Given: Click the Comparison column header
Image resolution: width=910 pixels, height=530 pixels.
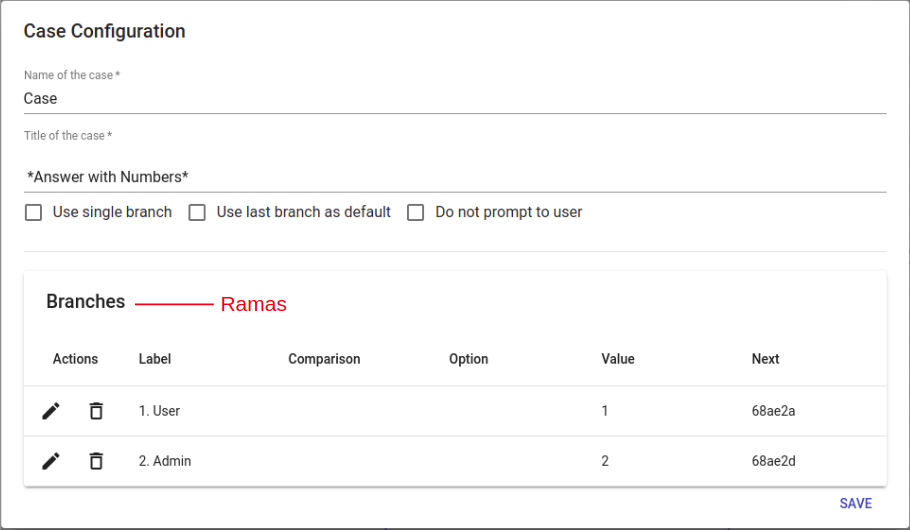Looking at the screenshot, I should [x=324, y=359].
